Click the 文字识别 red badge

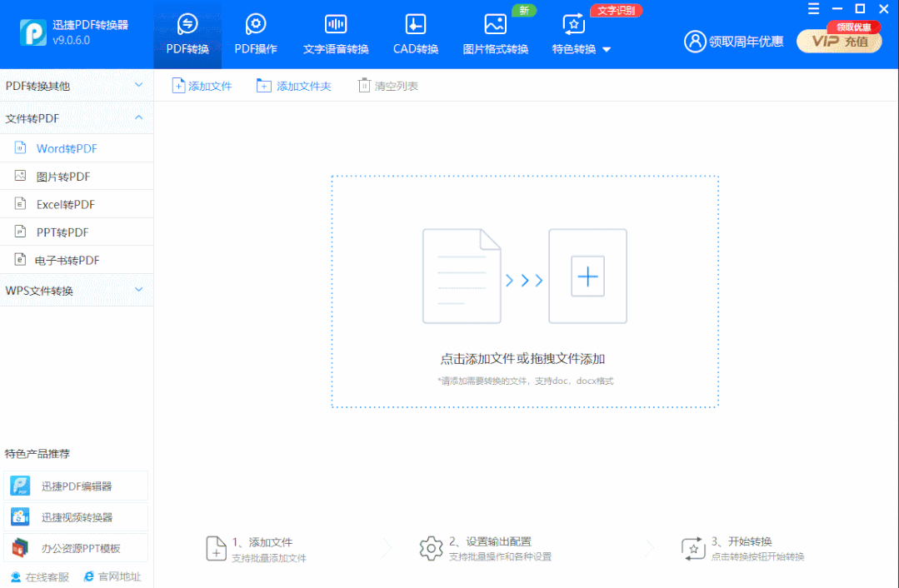617,11
